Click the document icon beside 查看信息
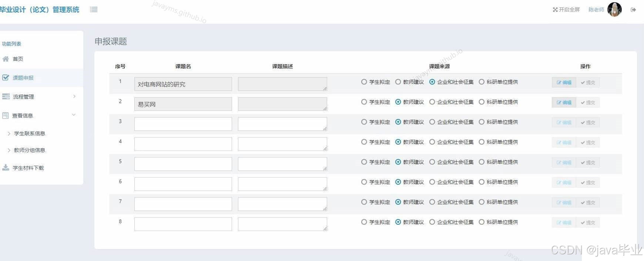Viewport: 644px width, 261px height. (x=6, y=116)
